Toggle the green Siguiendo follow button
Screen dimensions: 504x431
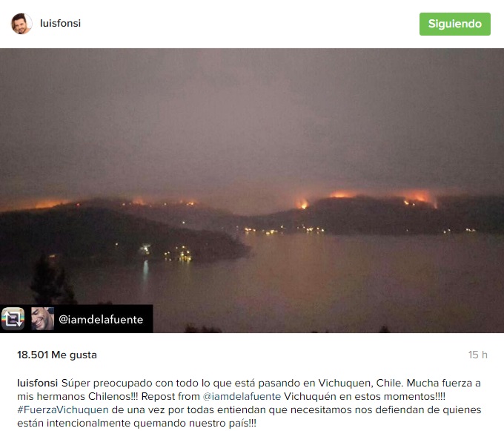[x=454, y=24]
